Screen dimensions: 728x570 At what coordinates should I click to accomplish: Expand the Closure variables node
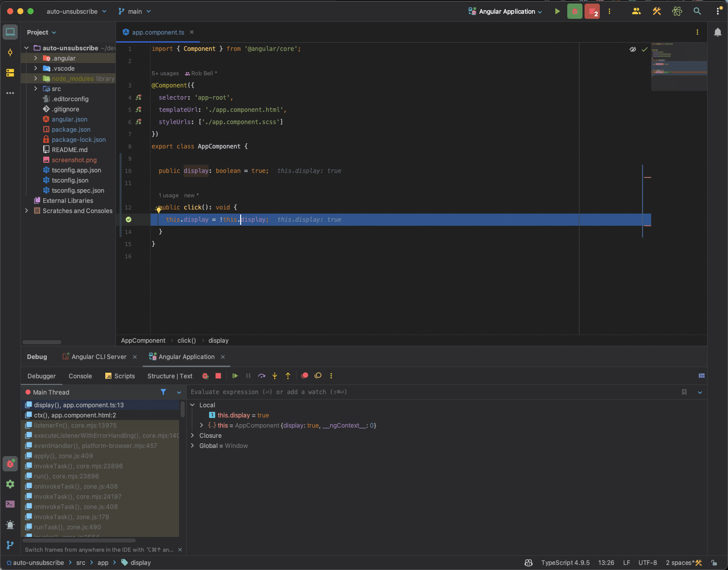pyautogui.click(x=192, y=436)
